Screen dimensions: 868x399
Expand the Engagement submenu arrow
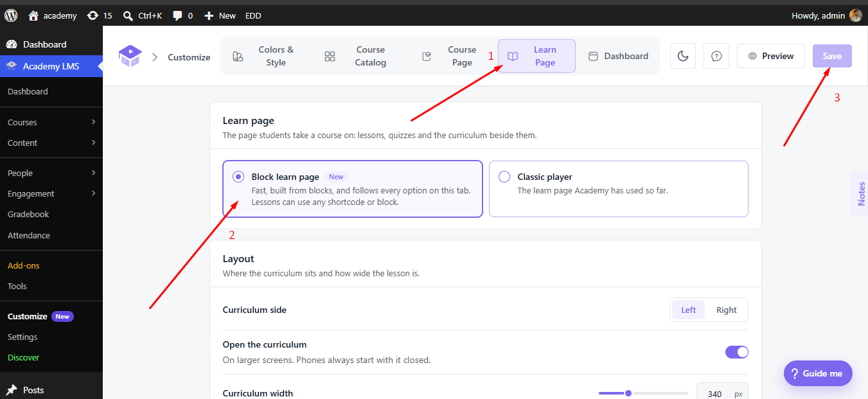click(x=94, y=193)
